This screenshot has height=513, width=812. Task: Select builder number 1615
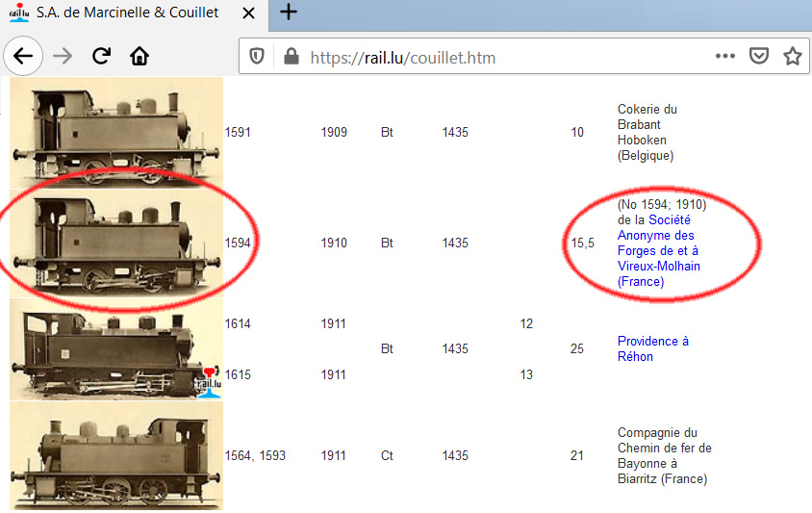pos(238,374)
